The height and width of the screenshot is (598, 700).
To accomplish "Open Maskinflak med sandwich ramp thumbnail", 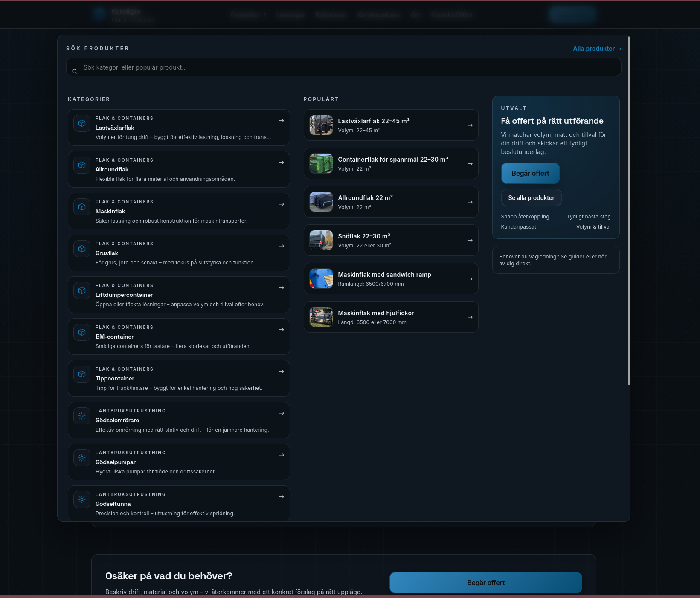I will 321,279.
